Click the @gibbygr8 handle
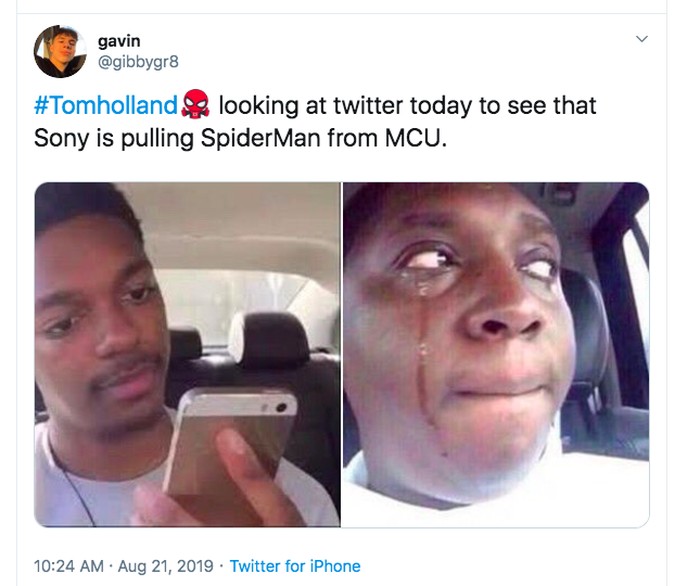 [138, 59]
